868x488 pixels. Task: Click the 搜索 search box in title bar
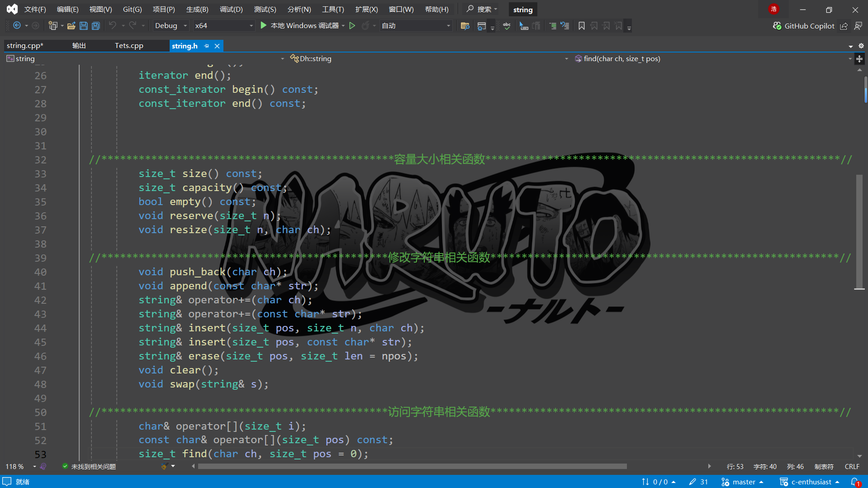click(x=482, y=9)
